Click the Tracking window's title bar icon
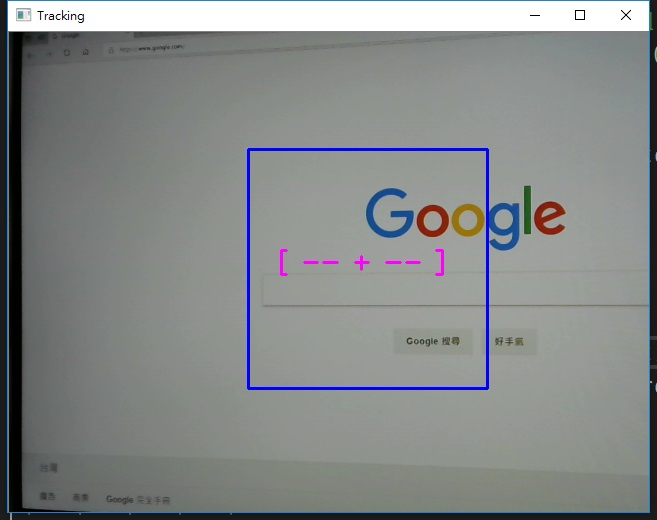The image size is (657, 520). click(x=23, y=15)
